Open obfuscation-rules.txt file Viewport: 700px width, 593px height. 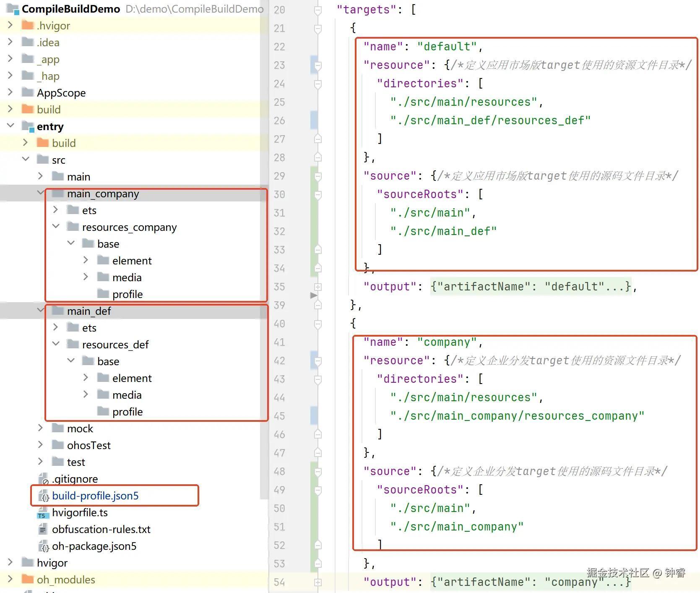101,529
